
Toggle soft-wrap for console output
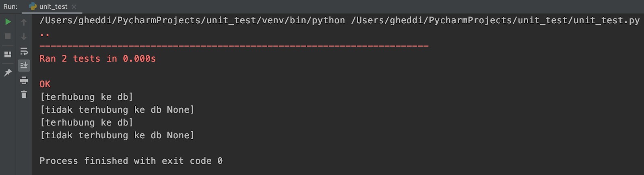[x=24, y=51]
